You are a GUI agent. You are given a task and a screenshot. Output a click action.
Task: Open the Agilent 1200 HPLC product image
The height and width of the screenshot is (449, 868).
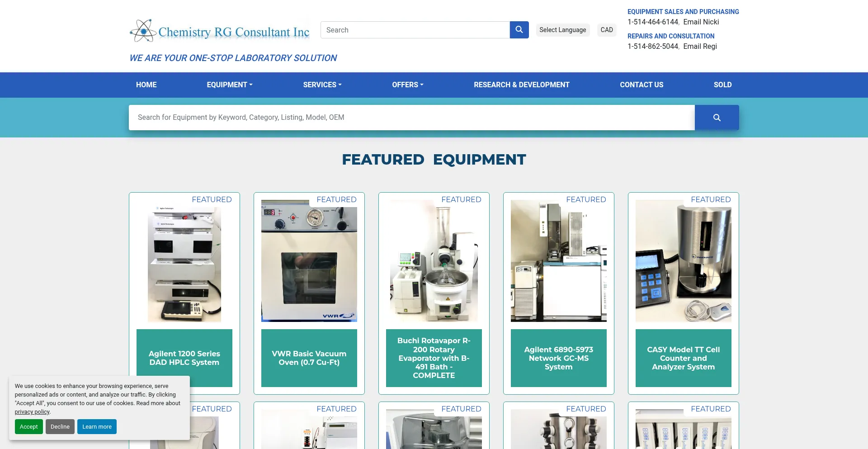click(184, 264)
